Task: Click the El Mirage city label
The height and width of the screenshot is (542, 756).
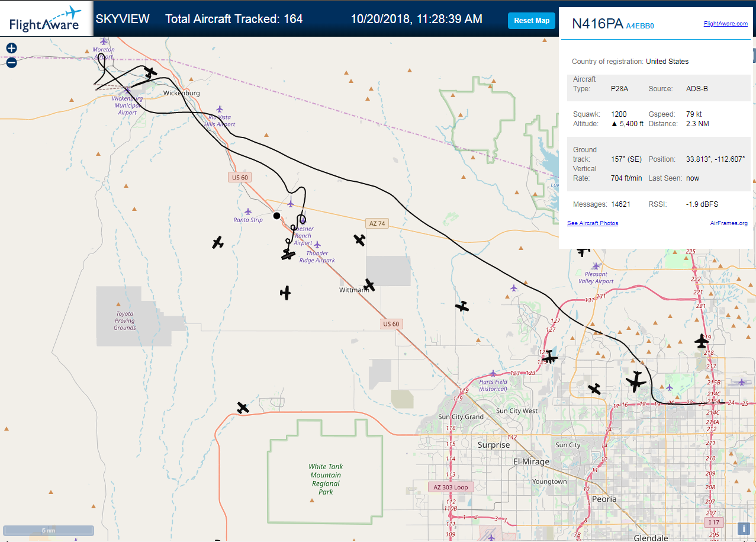Action: (x=531, y=462)
